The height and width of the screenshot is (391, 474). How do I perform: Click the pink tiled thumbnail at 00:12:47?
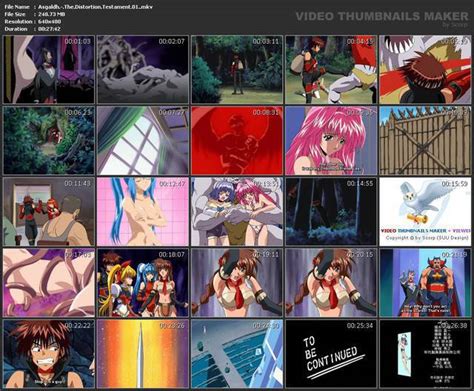(x=143, y=212)
